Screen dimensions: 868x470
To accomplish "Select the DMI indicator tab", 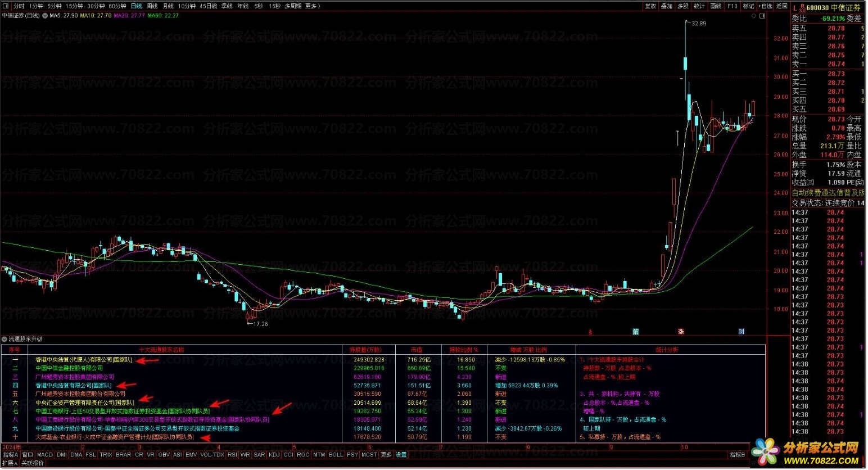I will click(61, 455).
